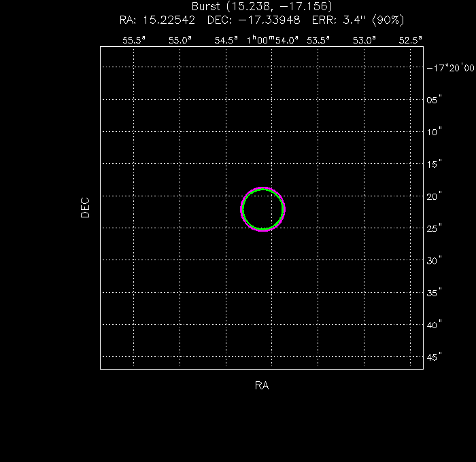Click the 10" declination tick label
The width and height of the screenshot is (476, 462).
coord(434,132)
